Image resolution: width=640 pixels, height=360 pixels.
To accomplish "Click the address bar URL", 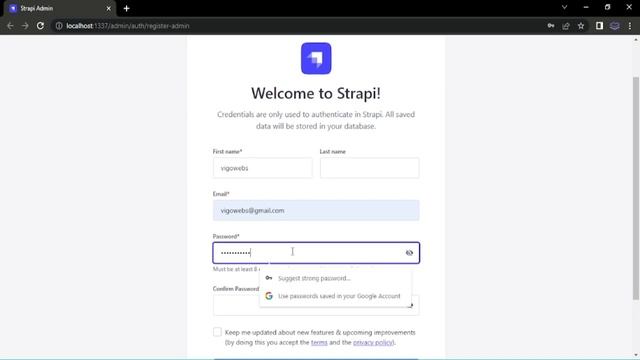I will click(128, 26).
